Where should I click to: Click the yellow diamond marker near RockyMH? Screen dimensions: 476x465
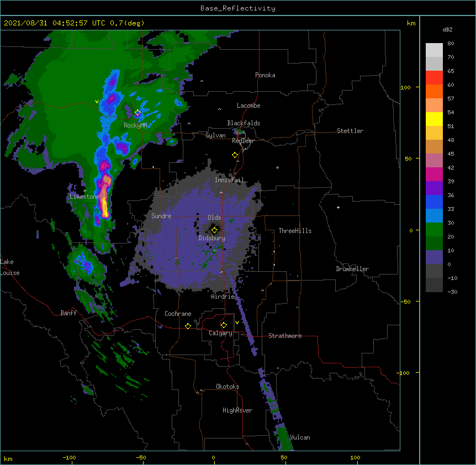click(x=138, y=113)
